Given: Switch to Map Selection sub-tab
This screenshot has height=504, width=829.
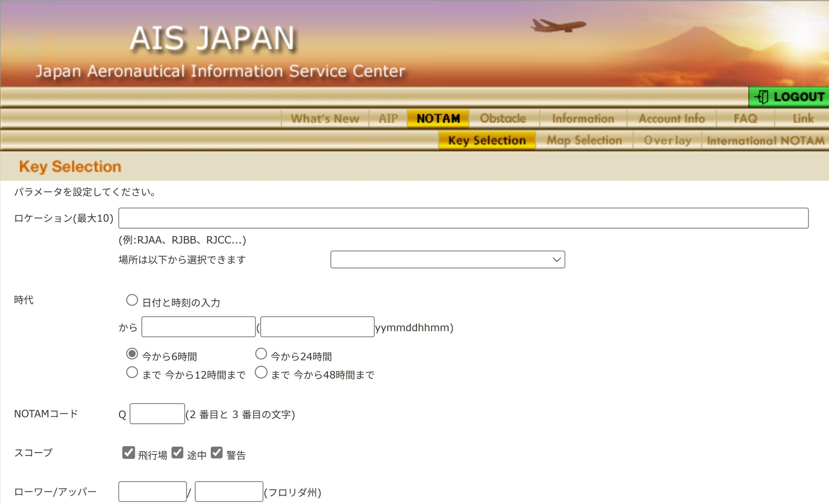Looking at the screenshot, I should (x=584, y=140).
